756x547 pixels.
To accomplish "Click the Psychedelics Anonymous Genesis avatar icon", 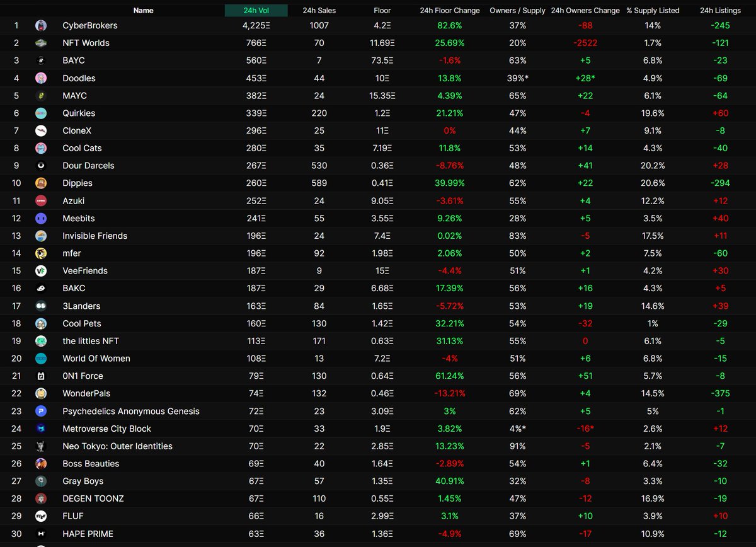I will click(41, 411).
